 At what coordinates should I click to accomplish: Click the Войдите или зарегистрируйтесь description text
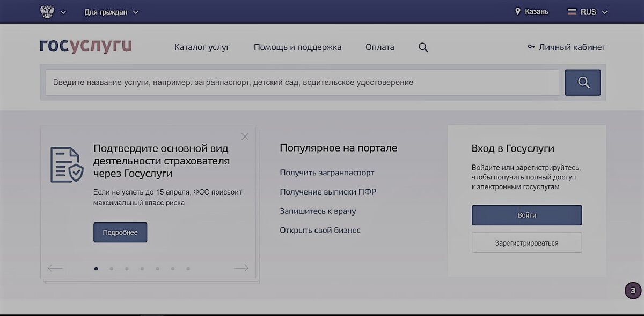[x=526, y=177]
